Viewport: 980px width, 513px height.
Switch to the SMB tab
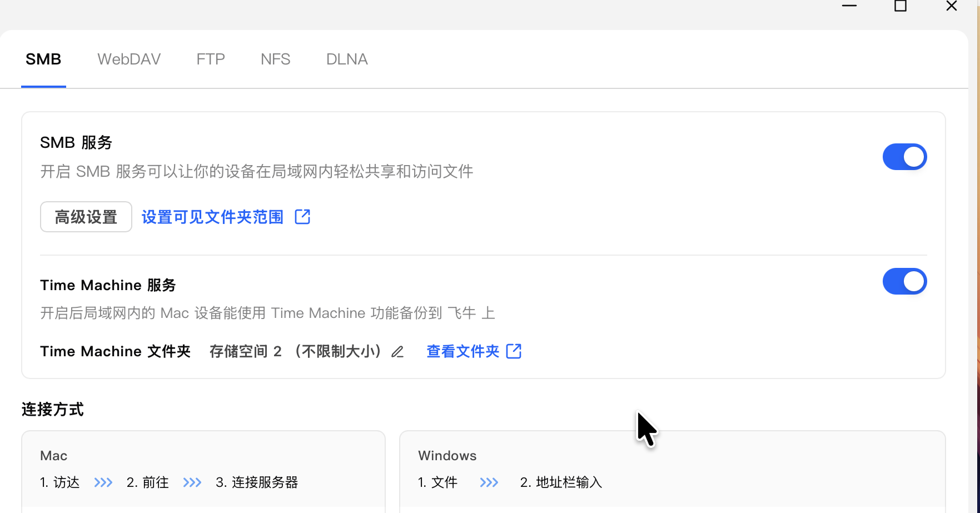click(x=43, y=59)
